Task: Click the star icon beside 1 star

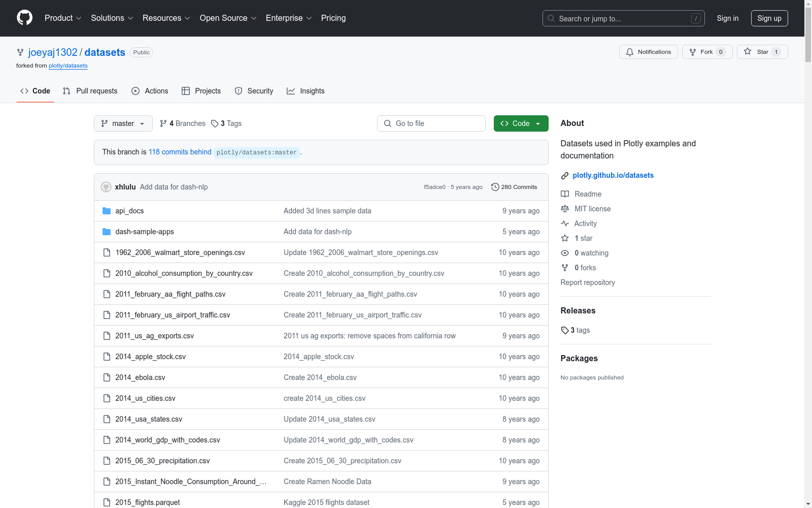Action: tap(565, 238)
